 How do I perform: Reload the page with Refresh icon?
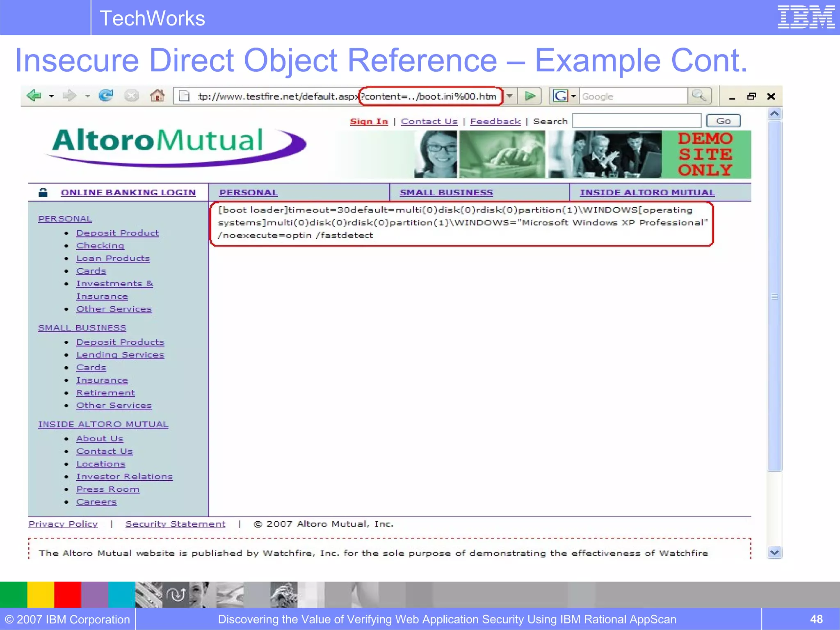point(106,96)
